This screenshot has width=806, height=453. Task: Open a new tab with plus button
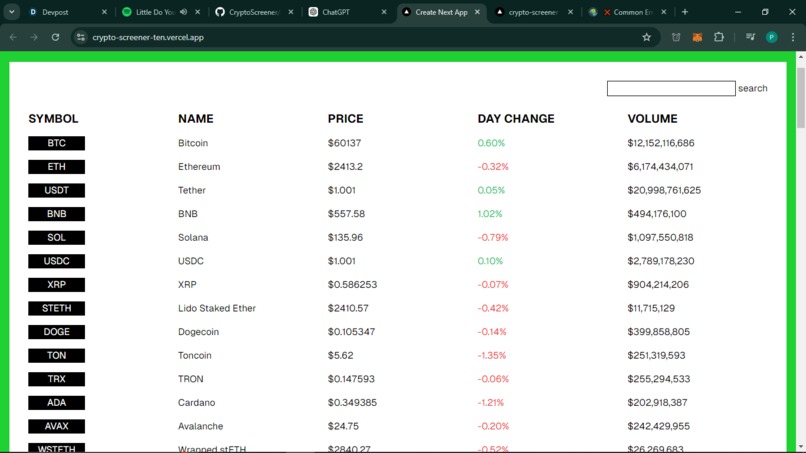click(685, 12)
